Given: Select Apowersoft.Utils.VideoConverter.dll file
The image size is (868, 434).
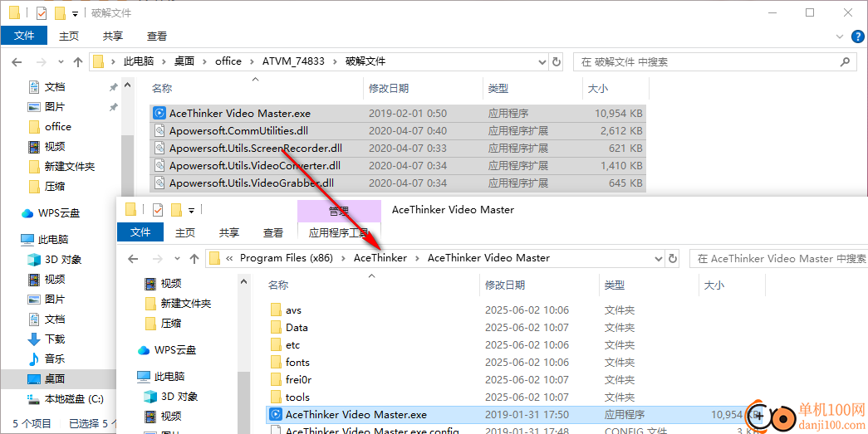Looking at the screenshot, I should click(398, 165).
